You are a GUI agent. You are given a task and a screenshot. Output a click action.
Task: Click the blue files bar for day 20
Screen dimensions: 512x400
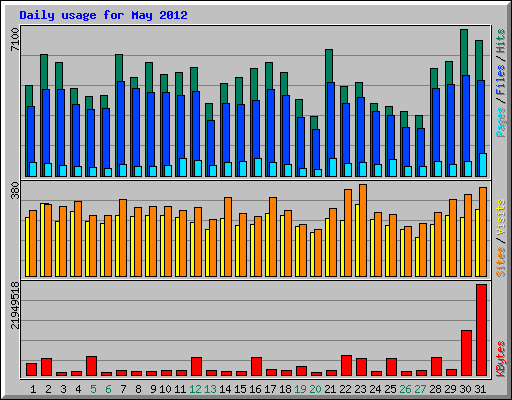coord(316,149)
